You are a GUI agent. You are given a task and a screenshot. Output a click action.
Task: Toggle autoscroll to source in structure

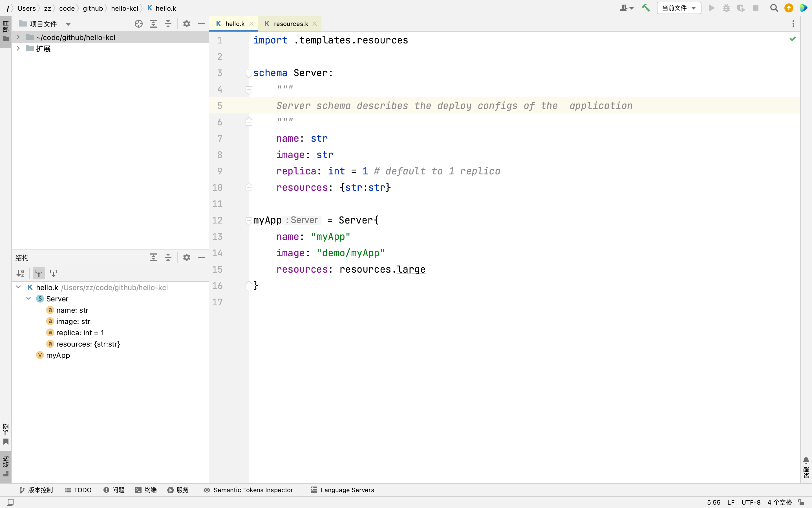coord(39,273)
